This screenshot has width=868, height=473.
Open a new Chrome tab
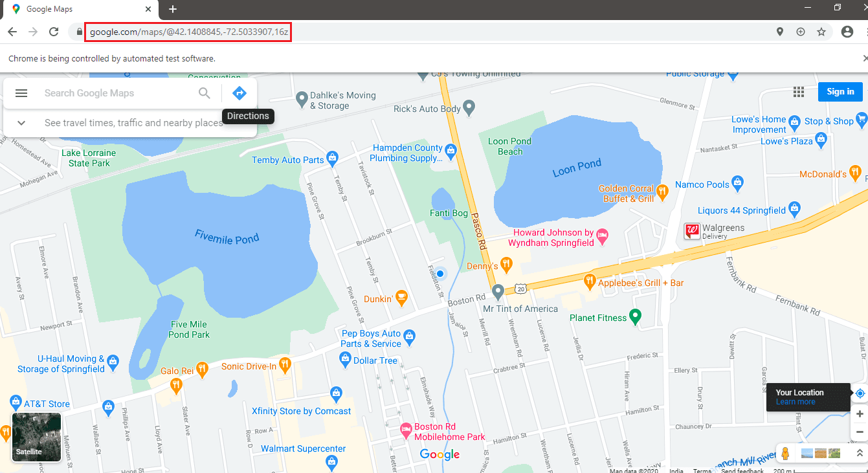(x=173, y=9)
